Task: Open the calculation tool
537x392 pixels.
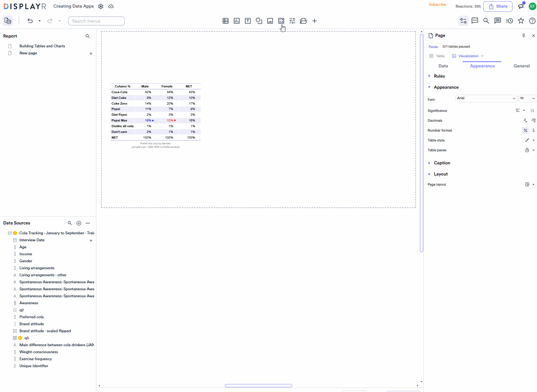Action: (281, 21)
